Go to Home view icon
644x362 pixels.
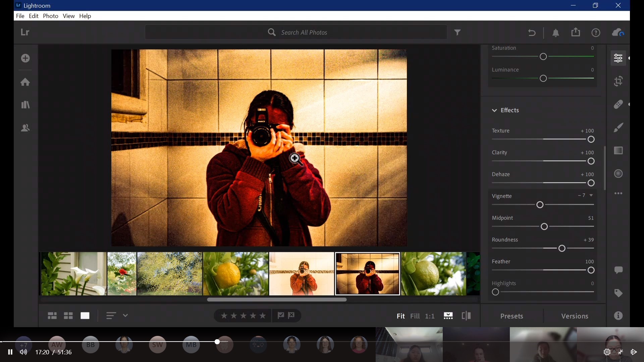pos(25,82)
